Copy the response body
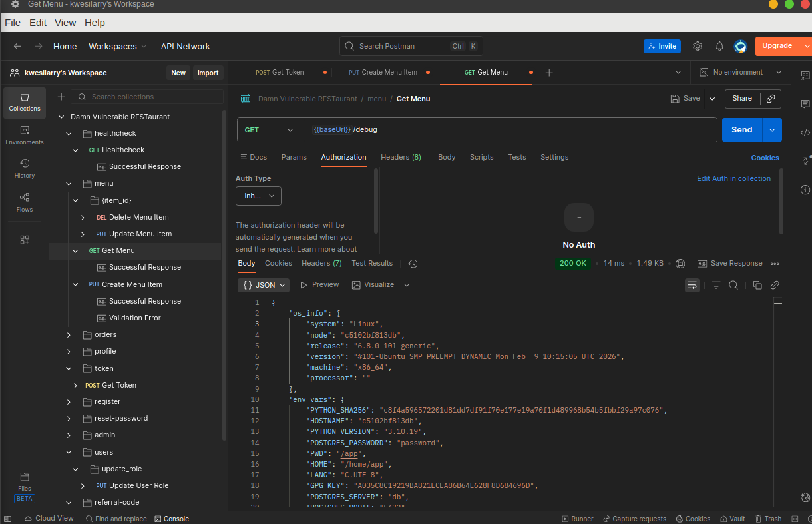Viewport: 812px width, 524px height. [757, 285]
